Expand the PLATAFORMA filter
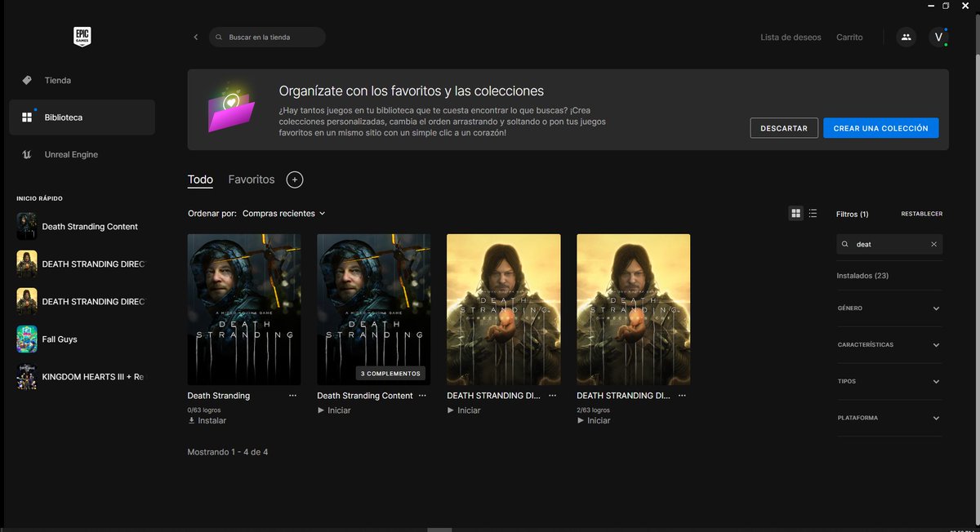Image resolution: width=980 pixels, height=532 pixels. (889, 418)
